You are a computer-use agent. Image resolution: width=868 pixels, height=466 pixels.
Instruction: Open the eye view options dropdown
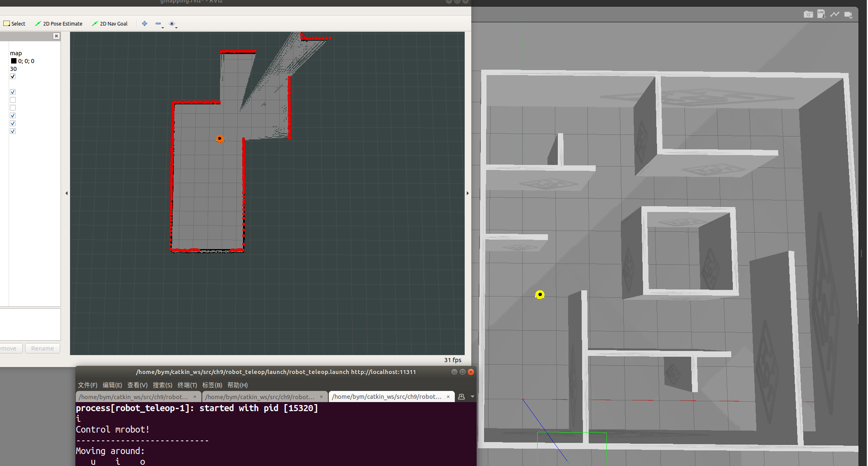173,24
